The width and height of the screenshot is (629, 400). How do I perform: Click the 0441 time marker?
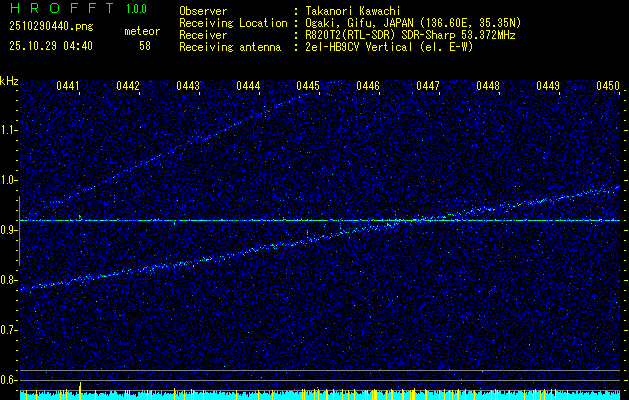pos(68,86)
